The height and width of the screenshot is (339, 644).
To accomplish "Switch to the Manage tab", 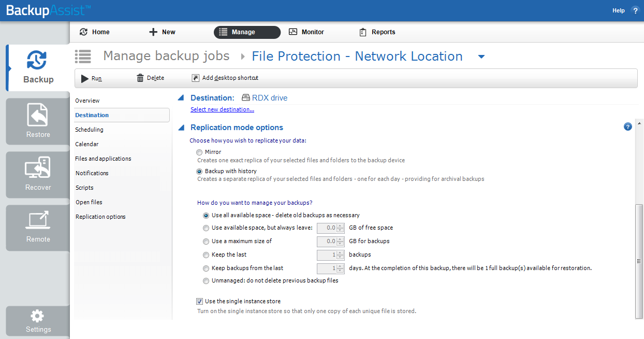I will pyautogui.click(x=247, y=32).
